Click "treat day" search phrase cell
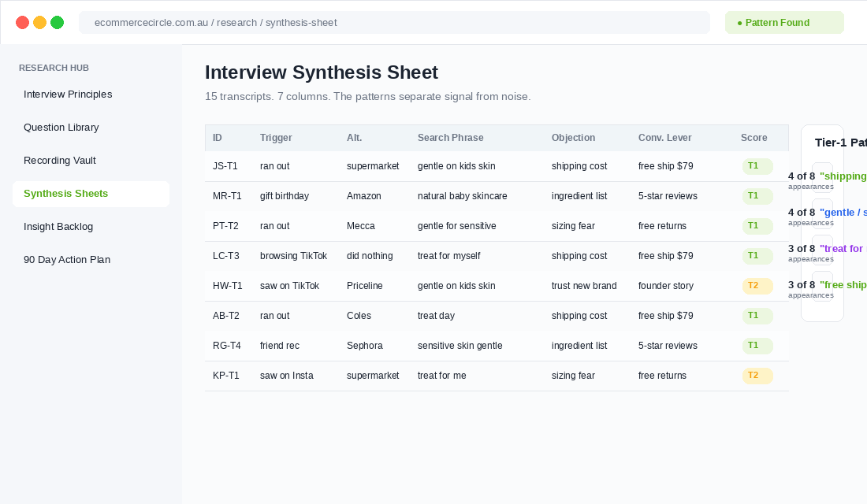 (437, 316)
